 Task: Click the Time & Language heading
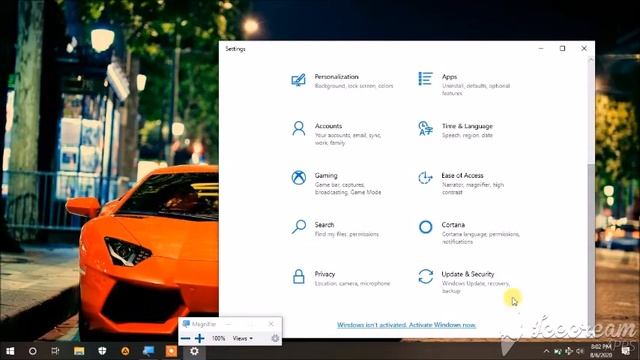[x=467, y=126]
